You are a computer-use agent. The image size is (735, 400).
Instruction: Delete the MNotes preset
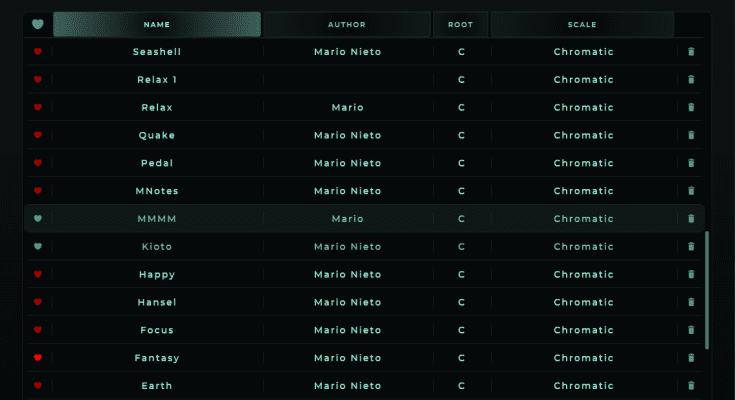pos(691,191)
